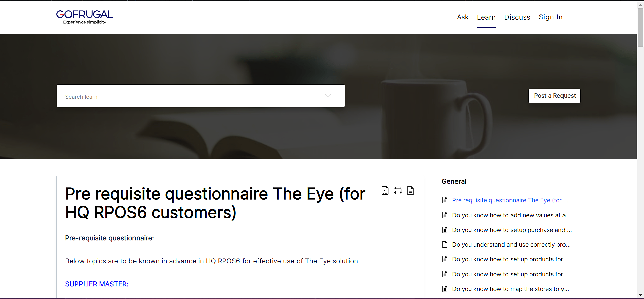Open the Ask menu item

(x=463, y=17)
